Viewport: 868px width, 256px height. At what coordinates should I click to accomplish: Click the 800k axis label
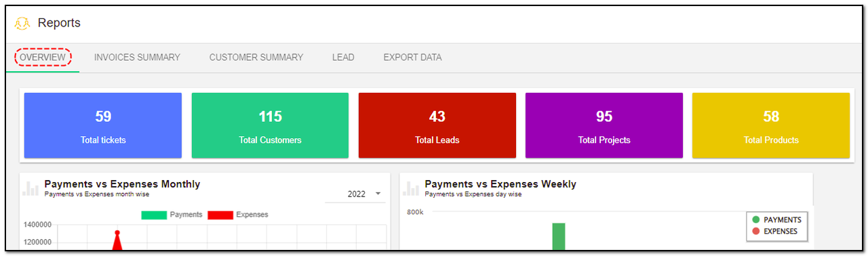415,212
